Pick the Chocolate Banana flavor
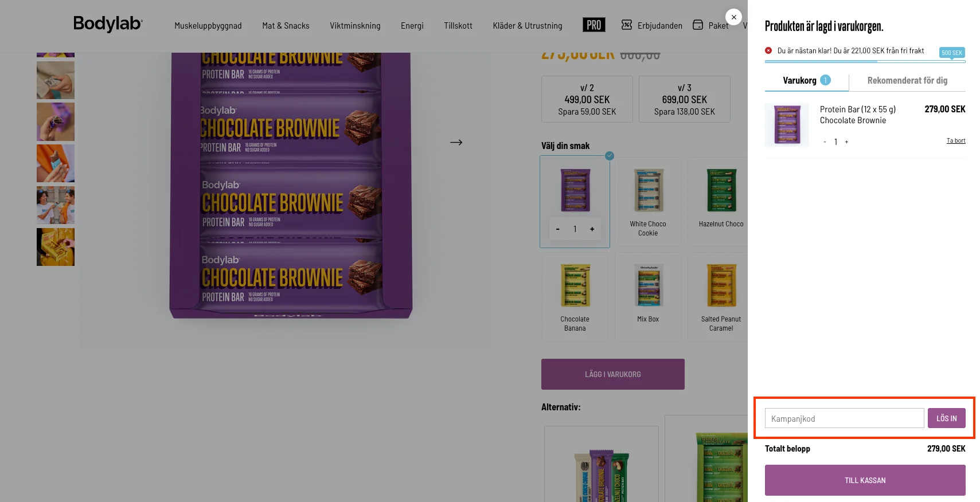This screenshot has height=502, width=980. (x=575, y=297)
